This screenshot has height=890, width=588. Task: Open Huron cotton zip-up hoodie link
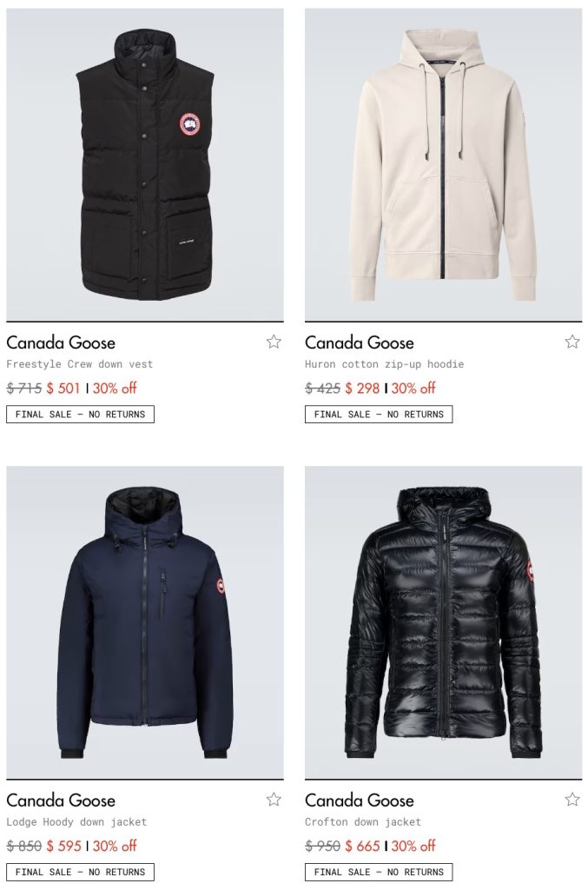(384, 364)
